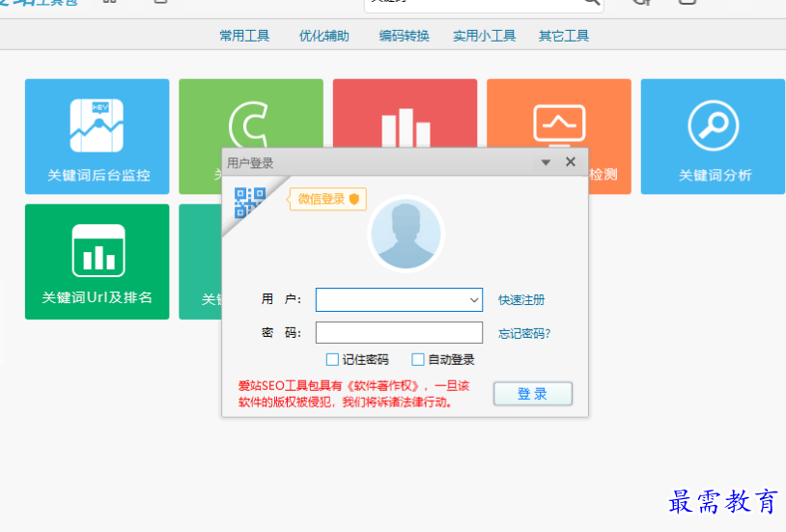The width and height of the screenshot is (786, 532).
Task: Open the 编码转换 tab
Action: click(404, 36)
